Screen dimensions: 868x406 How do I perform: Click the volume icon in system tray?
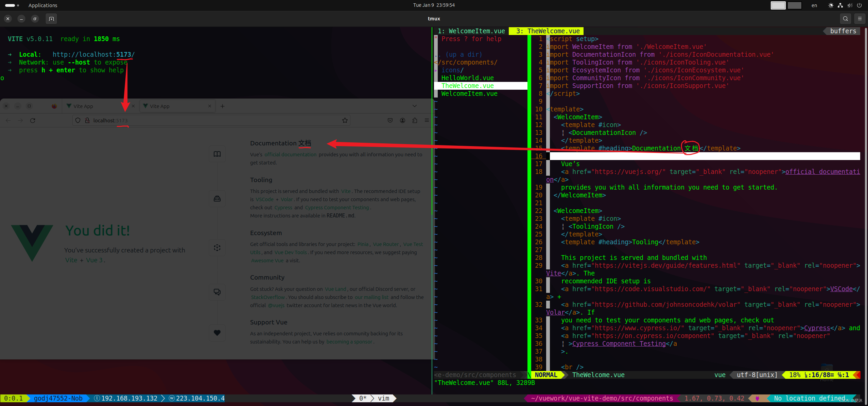click(850, 5)
